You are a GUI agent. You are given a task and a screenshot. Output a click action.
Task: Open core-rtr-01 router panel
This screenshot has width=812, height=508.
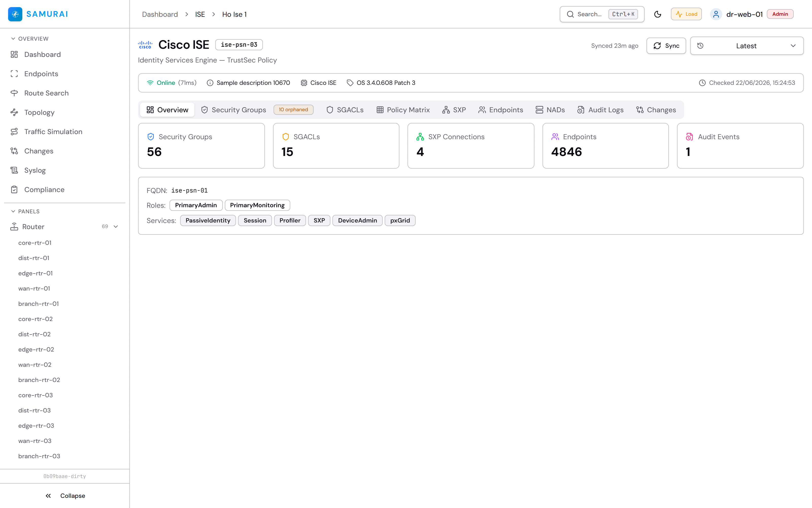point(35,243)
